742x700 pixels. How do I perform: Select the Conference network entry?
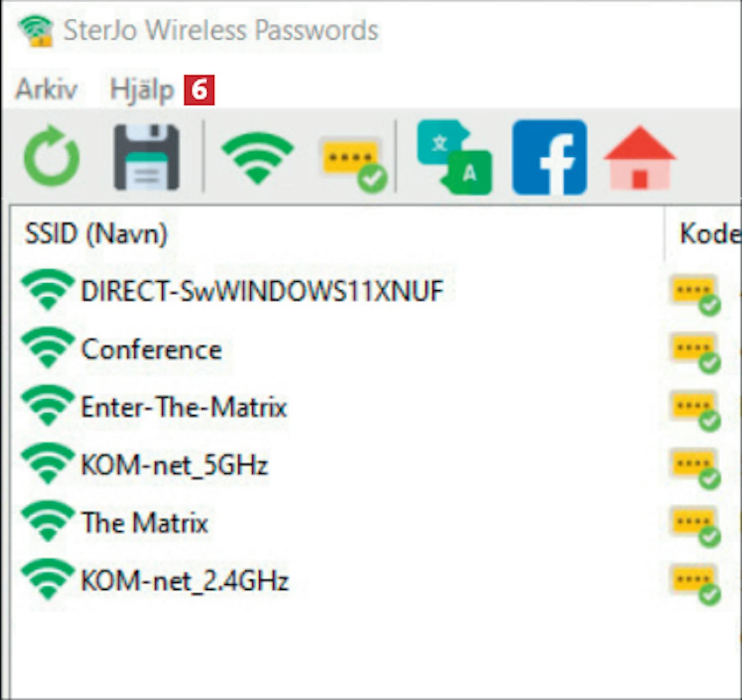(x=151, y=350)
